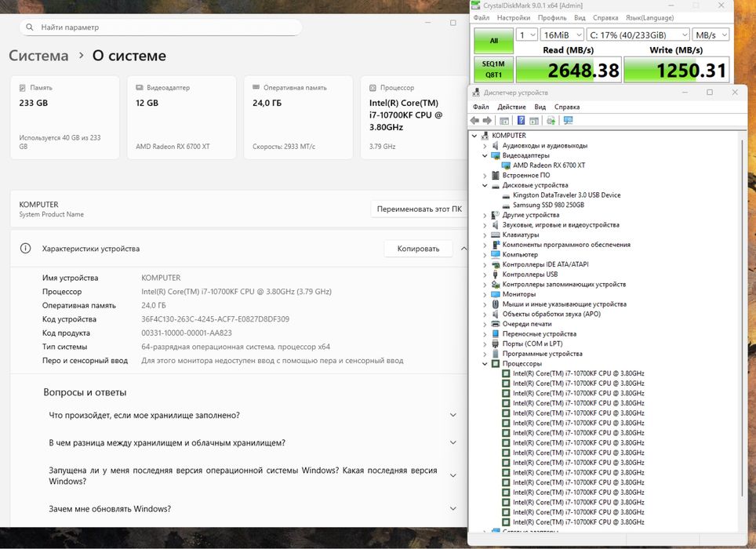Expand question about storage being full
Viewport: 756px width, 549px height.
tap(453, 415)
